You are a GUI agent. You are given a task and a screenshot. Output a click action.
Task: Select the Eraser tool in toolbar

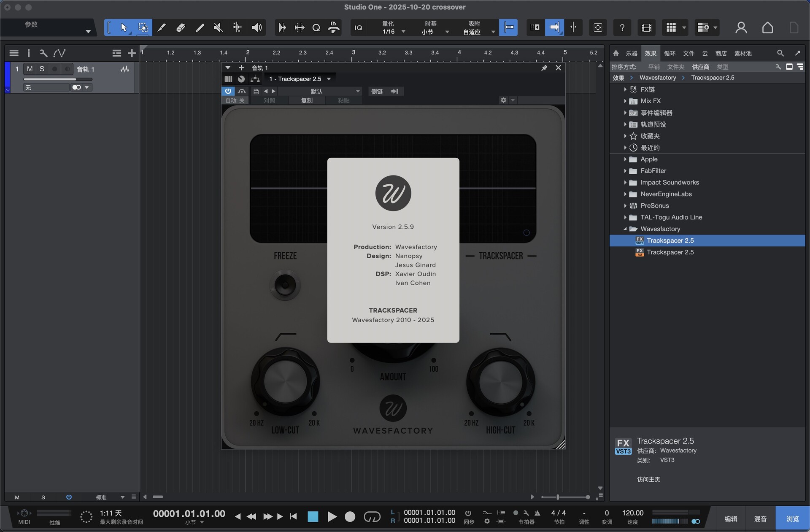click(181, 28)
